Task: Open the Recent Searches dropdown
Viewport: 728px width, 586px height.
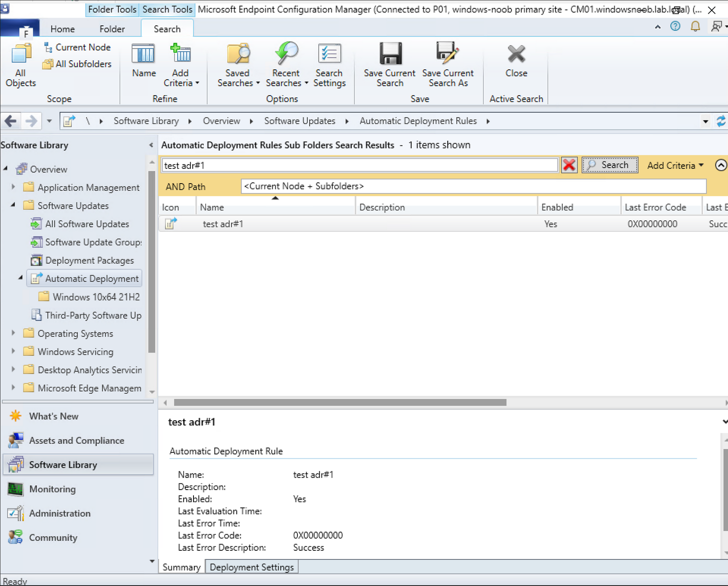Action: 286,65
